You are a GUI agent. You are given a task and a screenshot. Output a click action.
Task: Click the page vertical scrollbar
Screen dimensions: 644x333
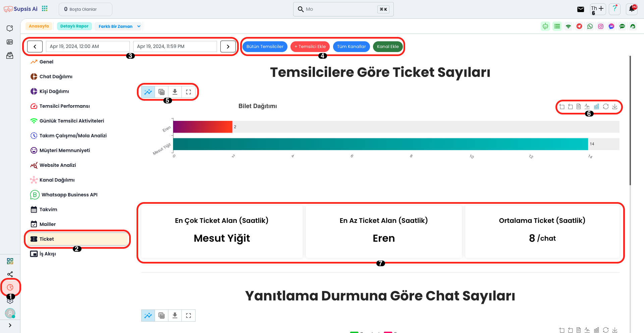click(630, 121)
